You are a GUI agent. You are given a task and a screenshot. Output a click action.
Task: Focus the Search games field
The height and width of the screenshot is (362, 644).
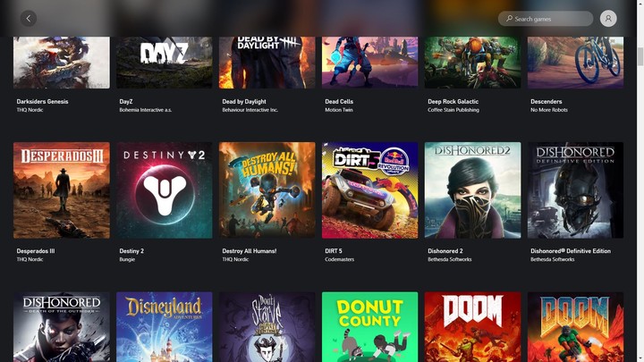pos(546,19)
